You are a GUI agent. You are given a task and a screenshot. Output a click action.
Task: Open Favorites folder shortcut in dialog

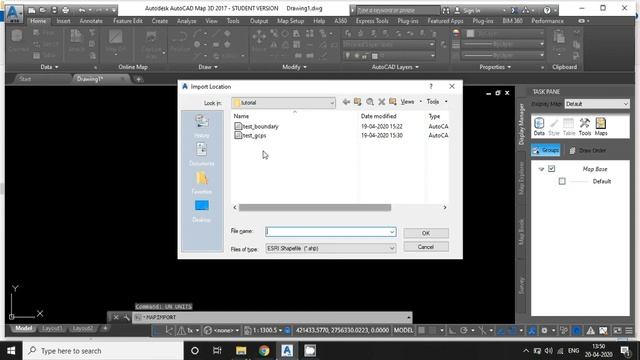tap(202, 182)
